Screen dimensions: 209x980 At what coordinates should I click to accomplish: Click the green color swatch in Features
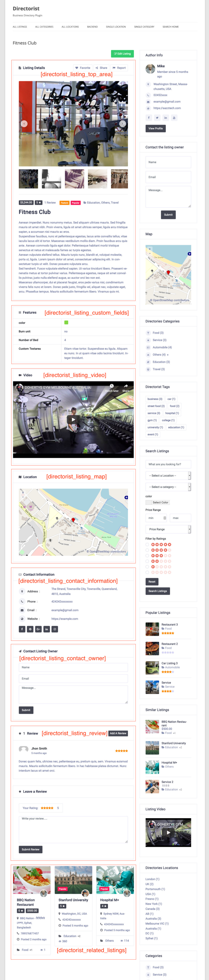click(x=66, y=323)
